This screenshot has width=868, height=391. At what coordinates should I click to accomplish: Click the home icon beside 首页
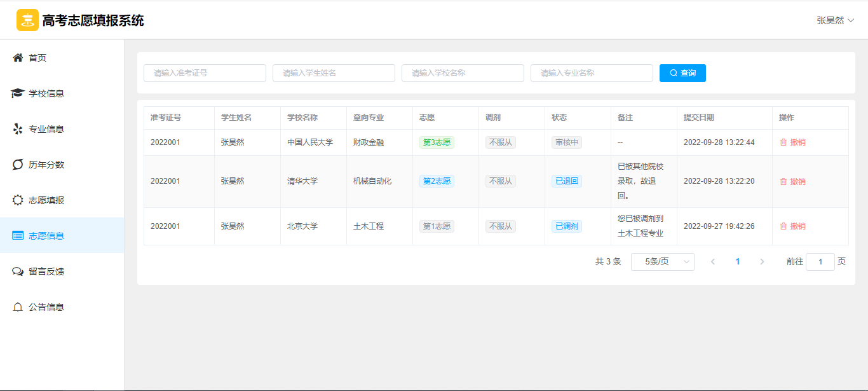(18, 58)
